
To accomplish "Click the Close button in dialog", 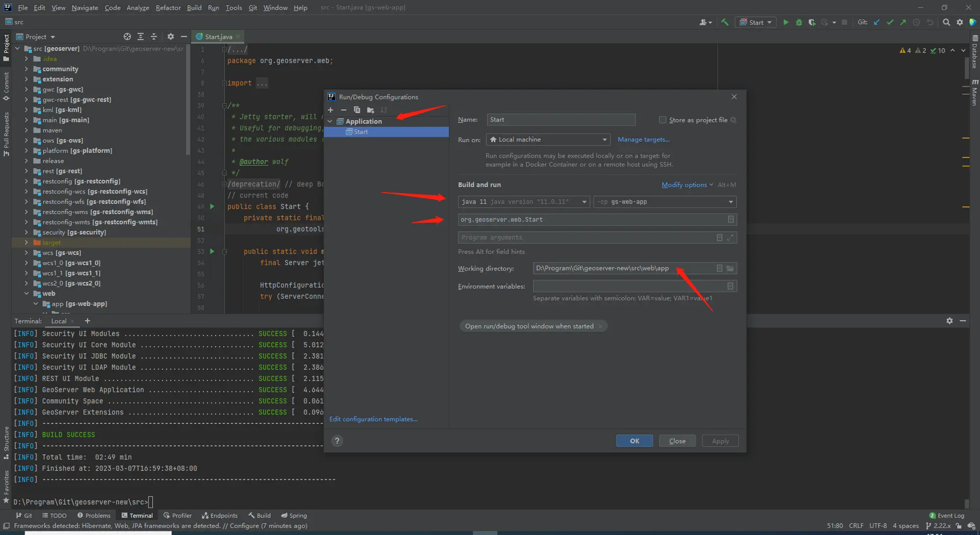I will (677, 441).
